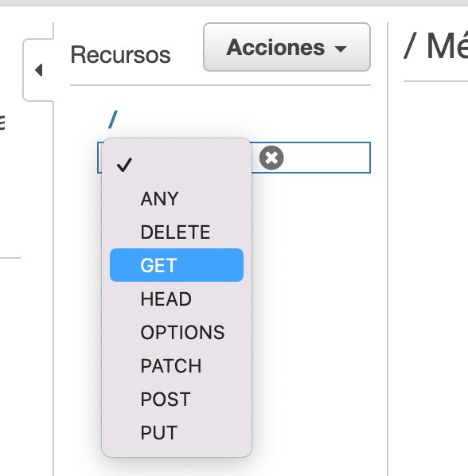The height and width of the screenshot is (476, 468).
Task: Click the divider beside the Métodos pane
Action: pos(388,243)
